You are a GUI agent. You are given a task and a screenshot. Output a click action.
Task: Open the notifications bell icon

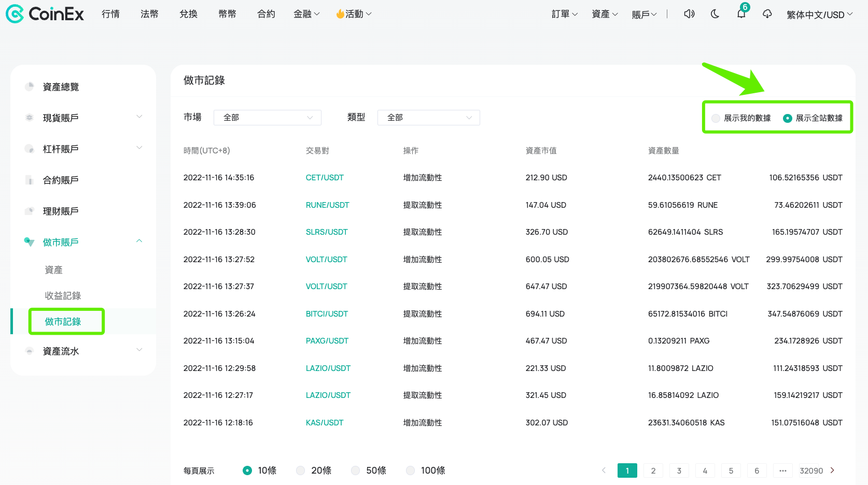tap(741, 14)
